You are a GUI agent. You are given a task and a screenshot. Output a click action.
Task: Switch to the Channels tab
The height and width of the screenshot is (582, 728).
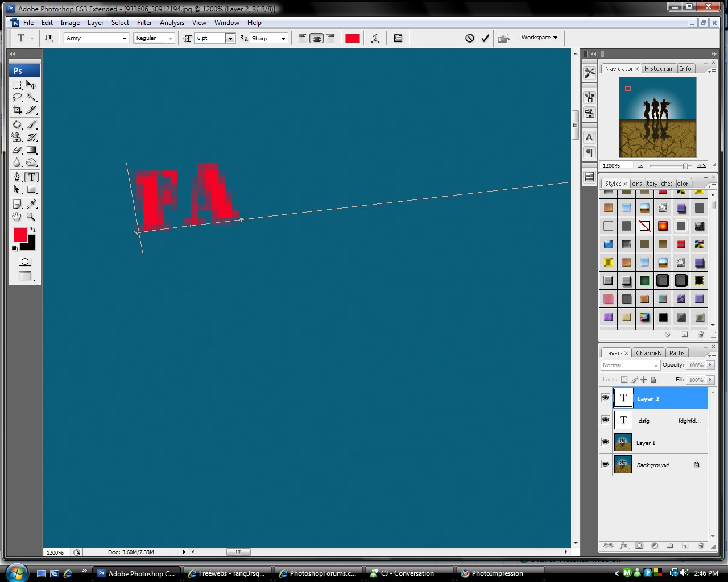pos(648,353)
